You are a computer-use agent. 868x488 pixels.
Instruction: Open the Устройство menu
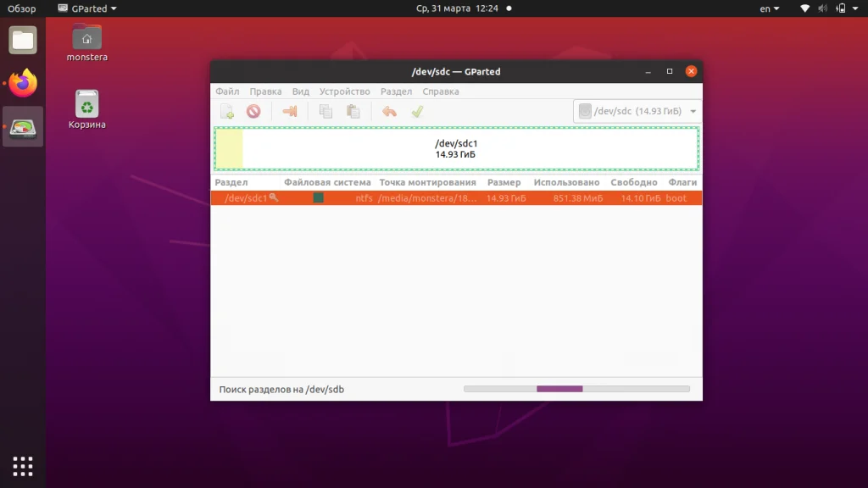pyautogui.click(x=344, y=91)
